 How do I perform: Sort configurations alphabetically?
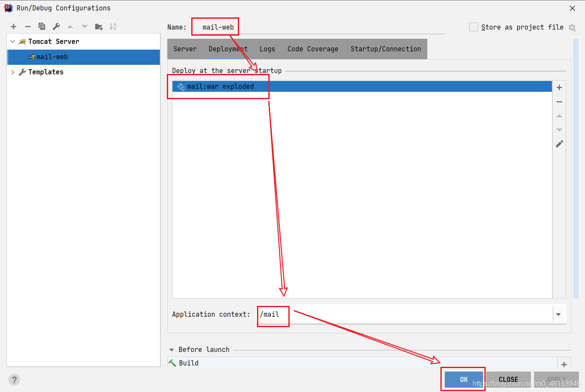coord(113,27)
